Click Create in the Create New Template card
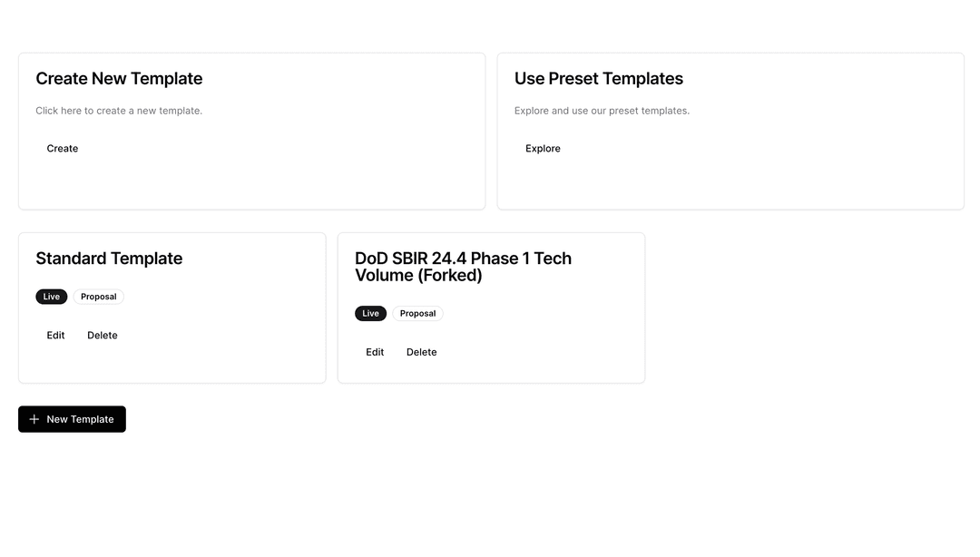The image size is (980, 557). [x=63, y=149]
